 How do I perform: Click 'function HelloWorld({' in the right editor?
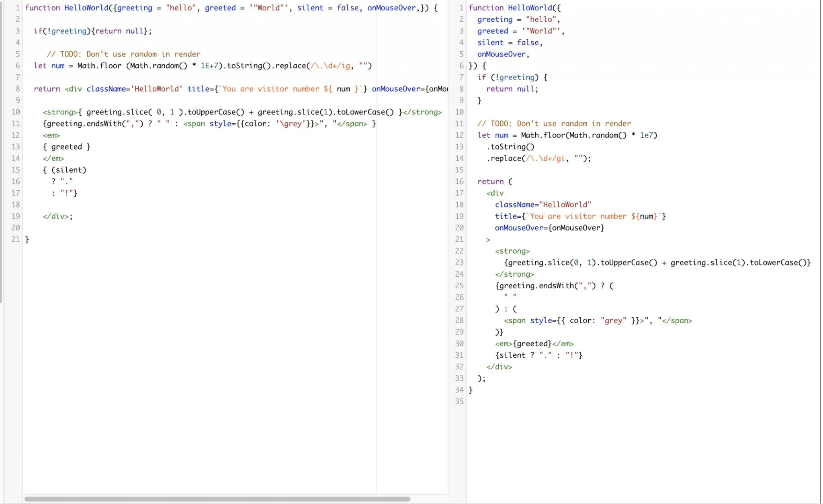514,8
